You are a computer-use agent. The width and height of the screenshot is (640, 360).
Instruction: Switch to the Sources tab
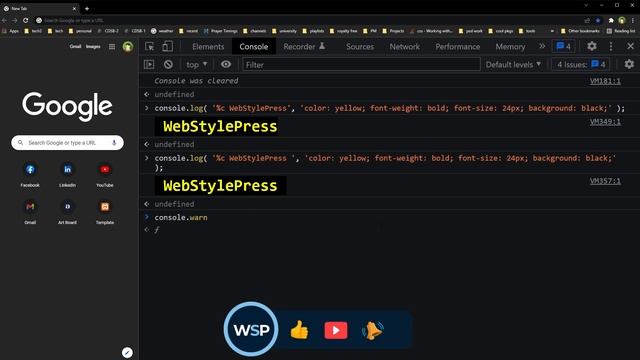360,47
